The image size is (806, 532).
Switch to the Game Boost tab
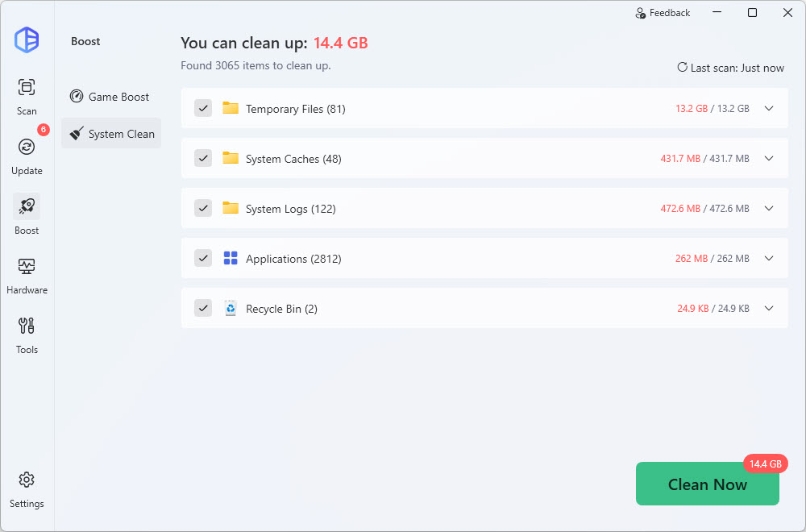(110, 97)
